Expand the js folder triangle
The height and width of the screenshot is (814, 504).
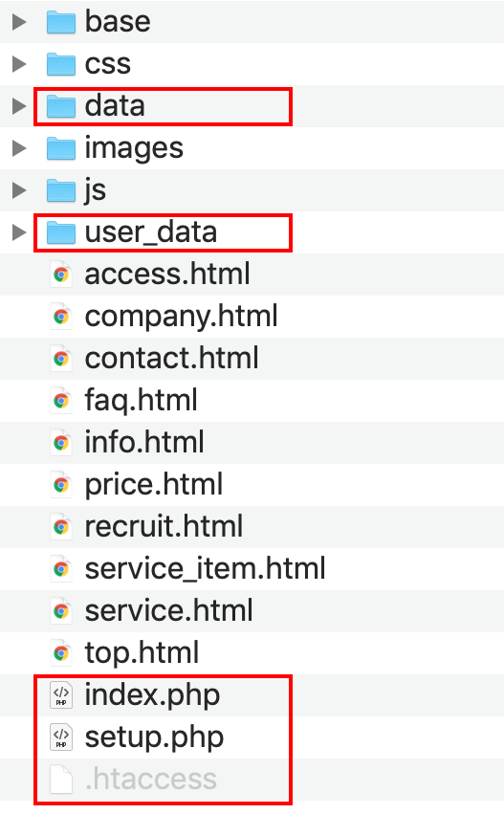coord(19,190)
